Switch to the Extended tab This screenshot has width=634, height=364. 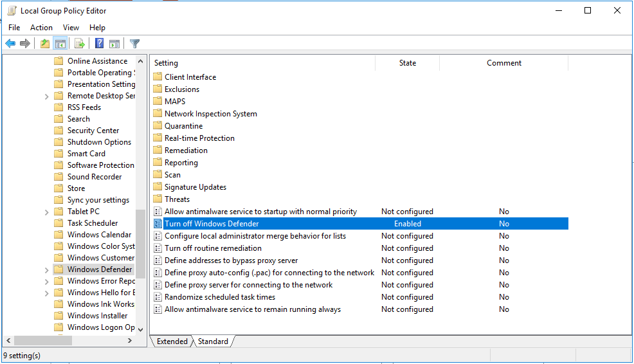pos(172,341)
